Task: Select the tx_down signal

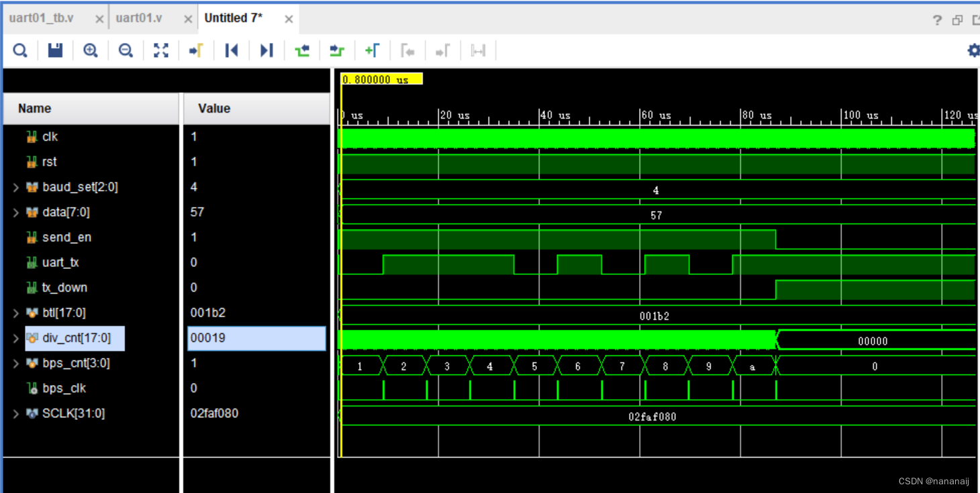Action: (64, 288)
